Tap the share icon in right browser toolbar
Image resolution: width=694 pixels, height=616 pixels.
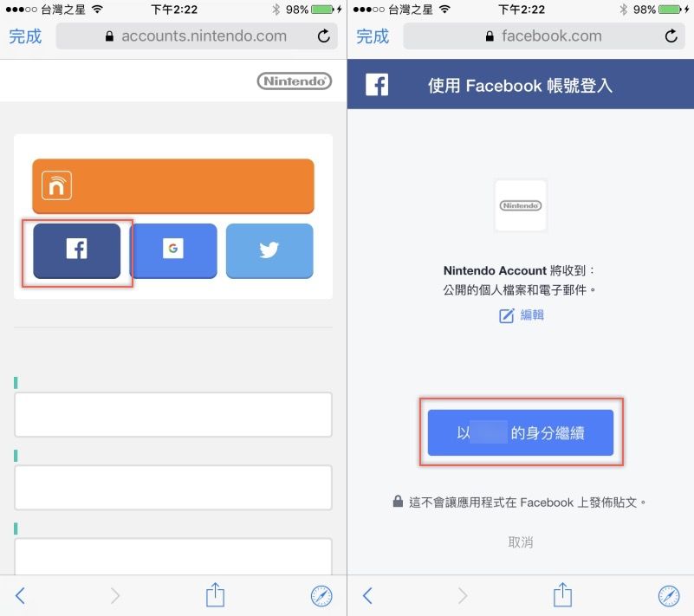tap(562, 594)
